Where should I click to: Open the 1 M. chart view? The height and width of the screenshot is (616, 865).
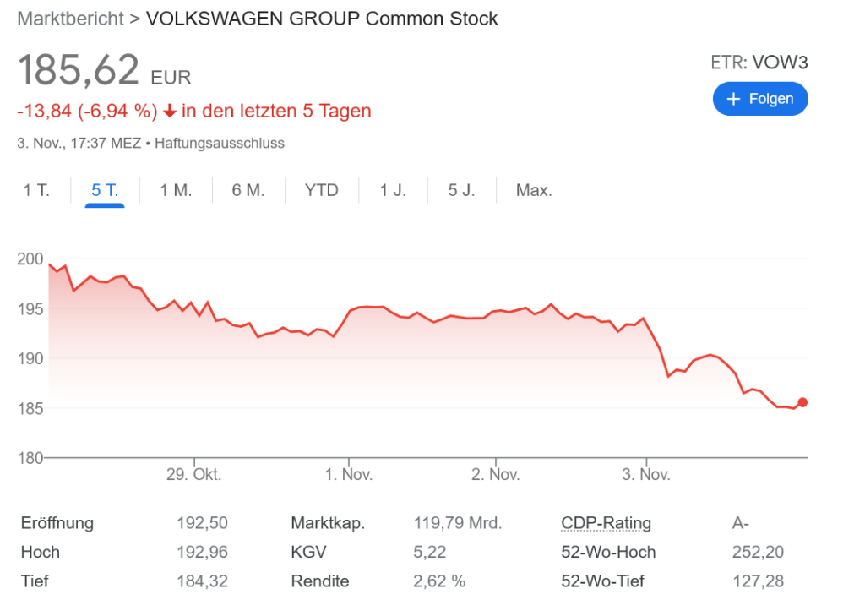point(175,190)
